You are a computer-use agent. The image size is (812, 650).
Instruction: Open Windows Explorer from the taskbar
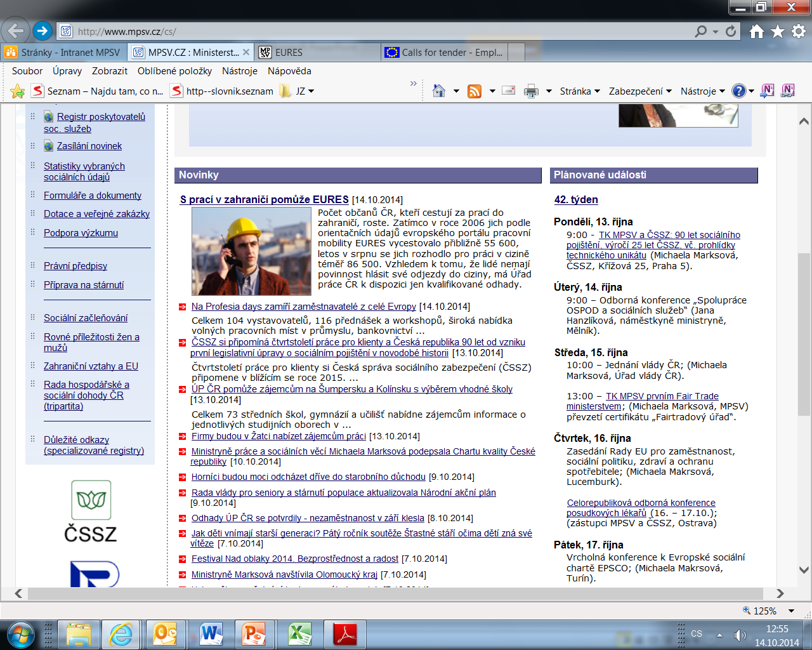click(x=79, y=634)
